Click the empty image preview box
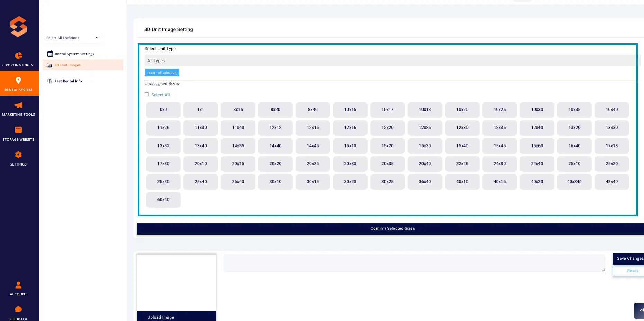Image resolution: width=644 pixels, height=321 pixels. [x=176, y=283]
